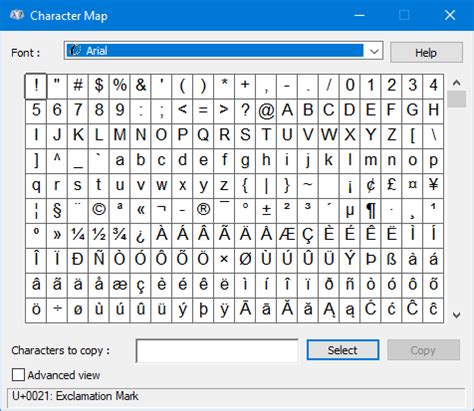The height and width of the screenshot is (411, 474).
Task: Choose the Ñ capital letter cell
Action: [x=99, y=260]
